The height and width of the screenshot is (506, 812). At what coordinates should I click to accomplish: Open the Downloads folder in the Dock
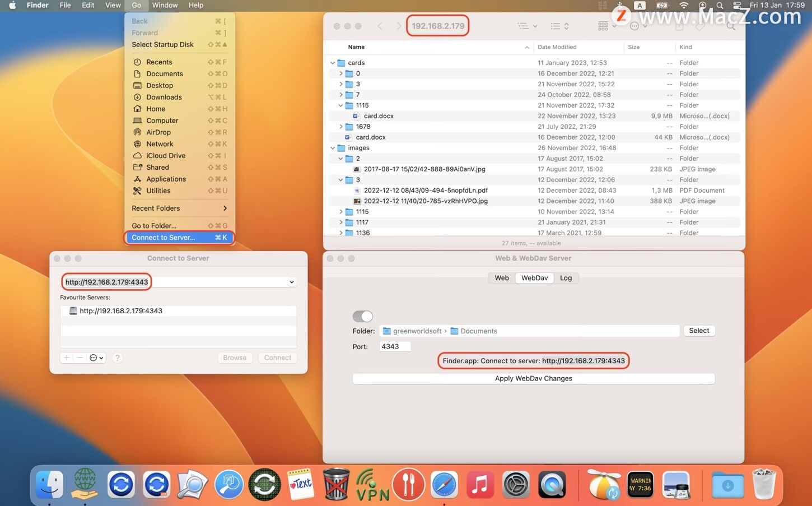click(x=727, y=484)
